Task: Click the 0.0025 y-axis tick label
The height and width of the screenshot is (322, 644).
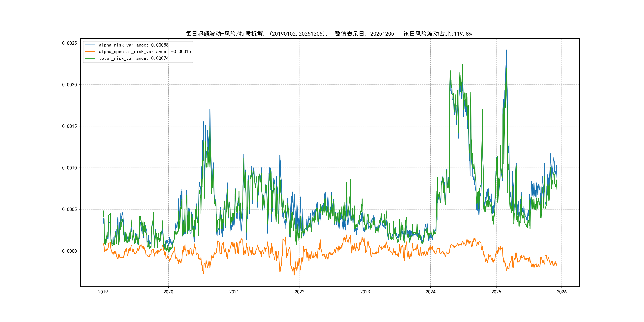Action: point(70,43)
